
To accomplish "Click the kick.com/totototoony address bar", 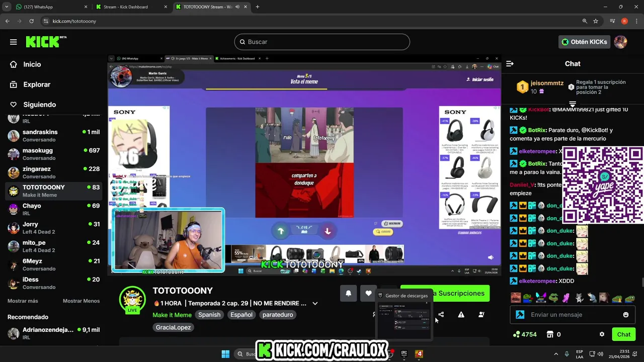I will (312, 21).
